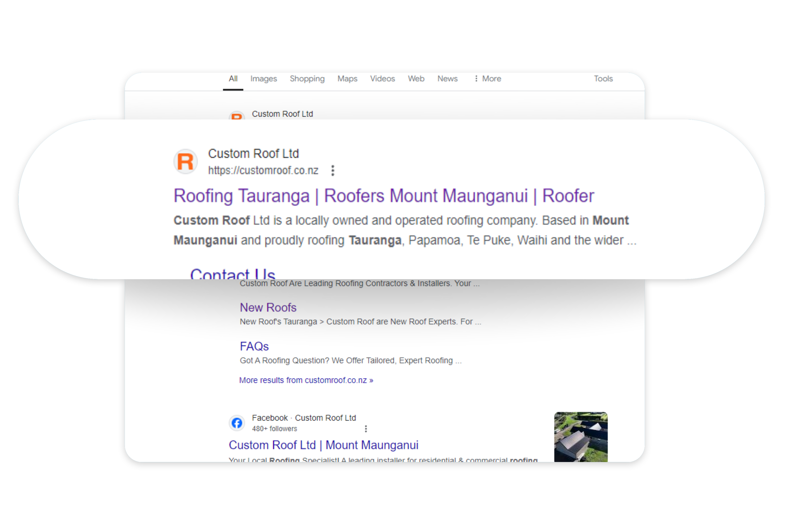Click the enlarged Custom Roof Ltd site name

point(253,154)
